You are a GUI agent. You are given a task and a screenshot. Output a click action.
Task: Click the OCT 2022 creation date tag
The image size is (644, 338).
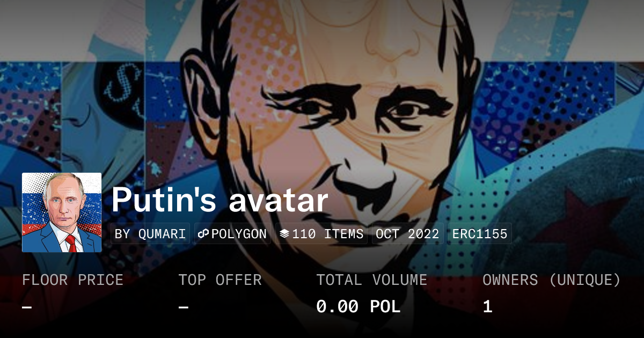coord(407,234)
